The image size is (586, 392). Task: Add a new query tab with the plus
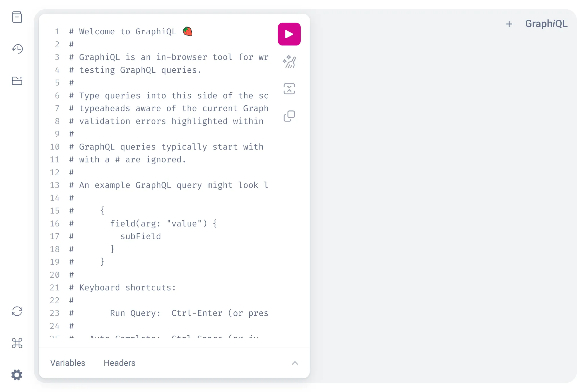[509, 24]
